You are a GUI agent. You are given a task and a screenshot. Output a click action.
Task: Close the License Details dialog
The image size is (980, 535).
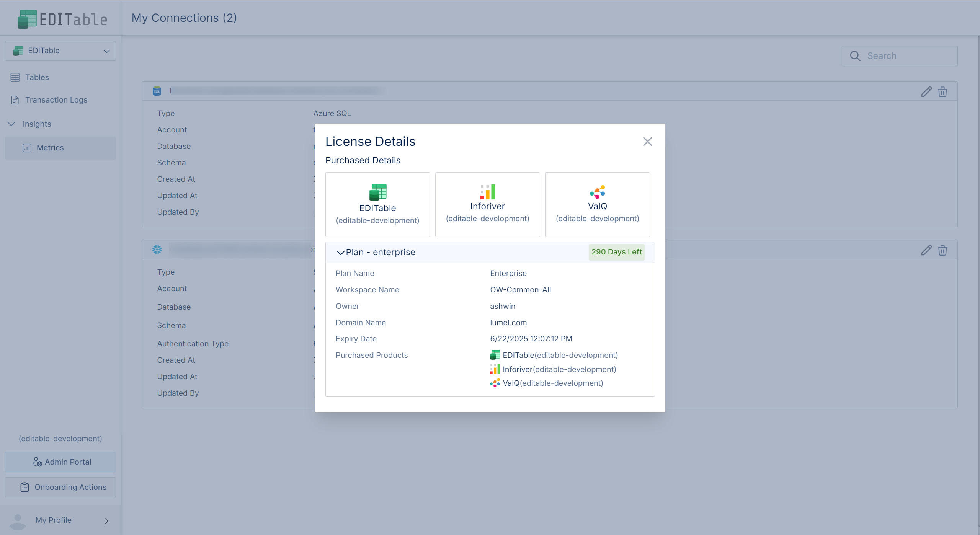tap(647, 142)
